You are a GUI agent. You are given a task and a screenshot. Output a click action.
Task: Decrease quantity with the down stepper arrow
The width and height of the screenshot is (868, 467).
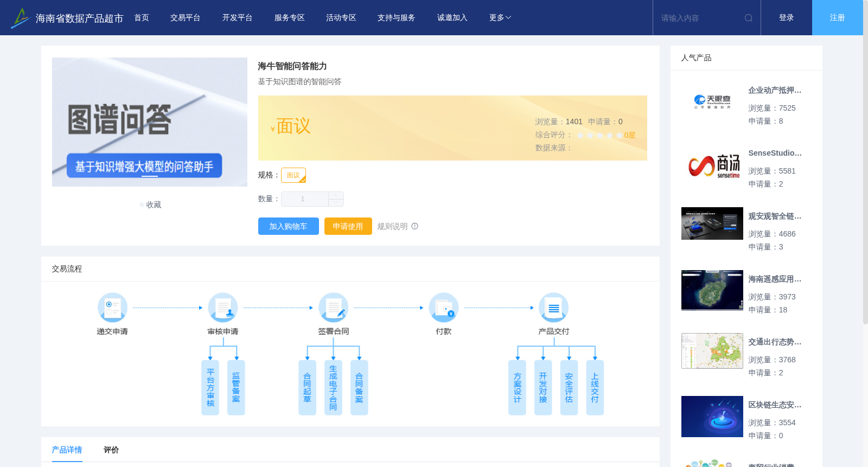coord(336,203)
